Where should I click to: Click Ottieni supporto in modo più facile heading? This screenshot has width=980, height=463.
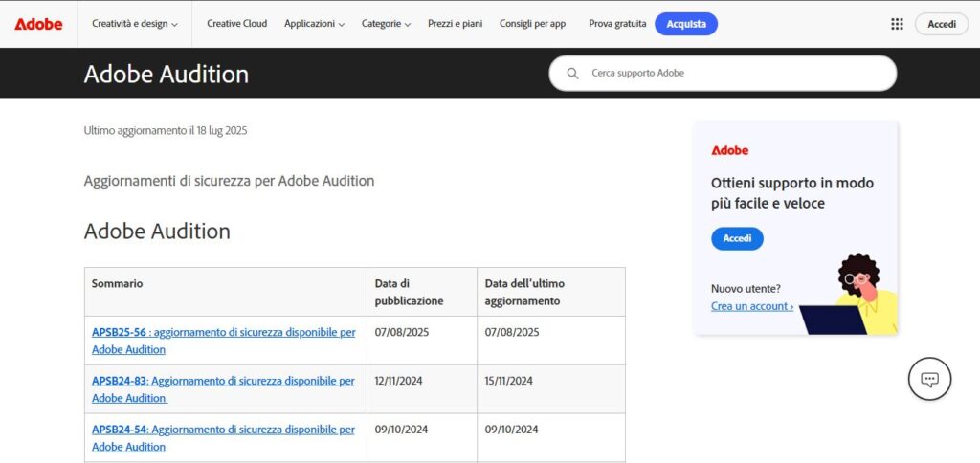[x=792, y=193]
